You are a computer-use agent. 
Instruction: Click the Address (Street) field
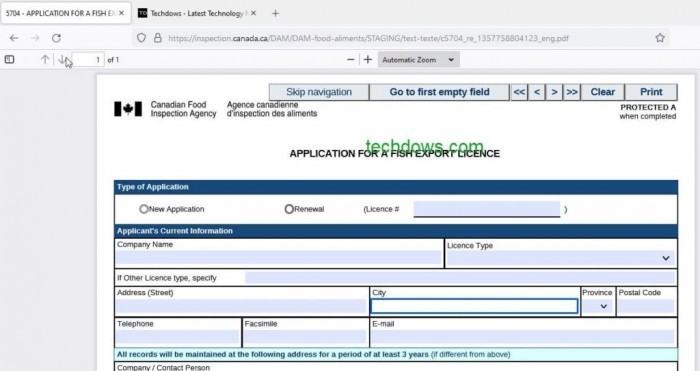click(241, 307)
